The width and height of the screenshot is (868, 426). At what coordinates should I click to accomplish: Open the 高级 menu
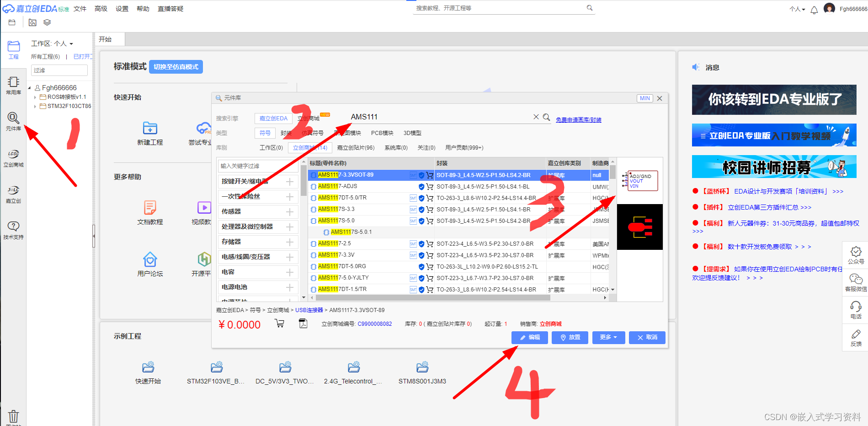(101, 9)
